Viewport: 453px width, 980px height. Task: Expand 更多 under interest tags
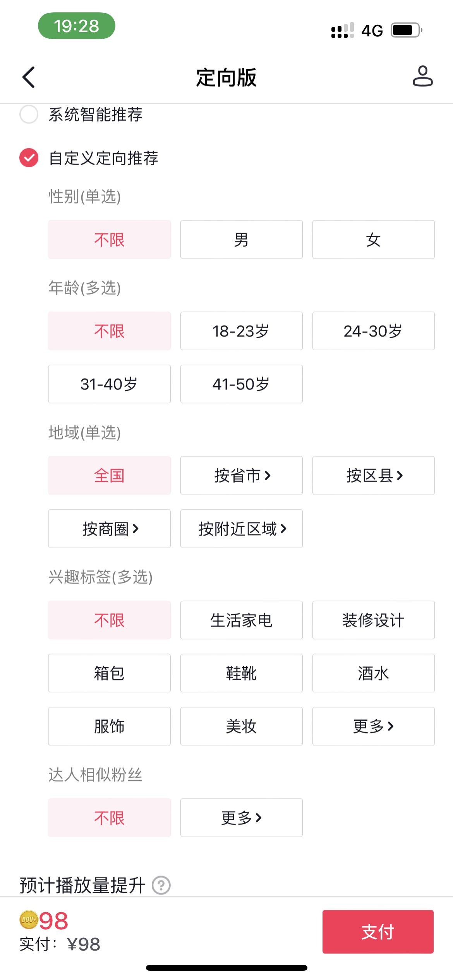373,726
